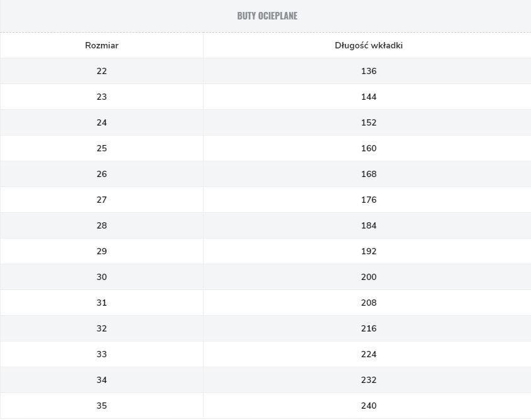Select size 22 cell
The image size is (531, 420).
click(102, 71)
